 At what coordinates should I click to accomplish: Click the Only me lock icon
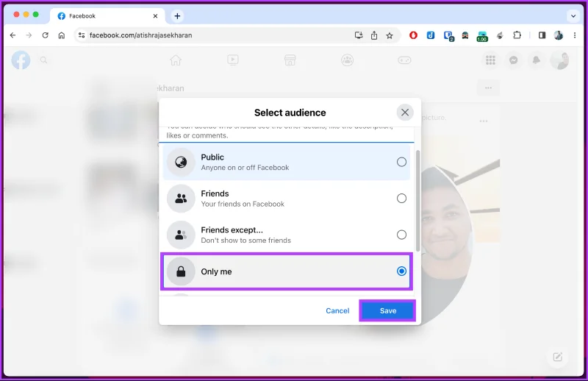tap(181, 271)
